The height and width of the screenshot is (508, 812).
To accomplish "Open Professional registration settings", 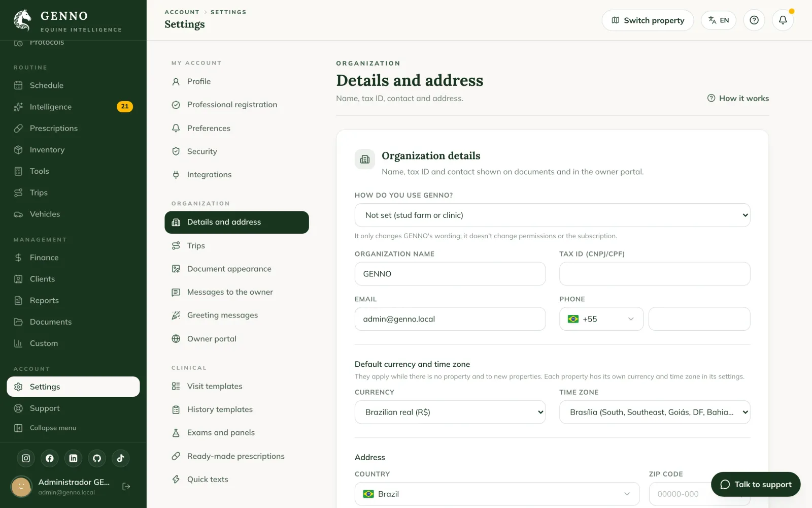I will click(x=236, y=105).
